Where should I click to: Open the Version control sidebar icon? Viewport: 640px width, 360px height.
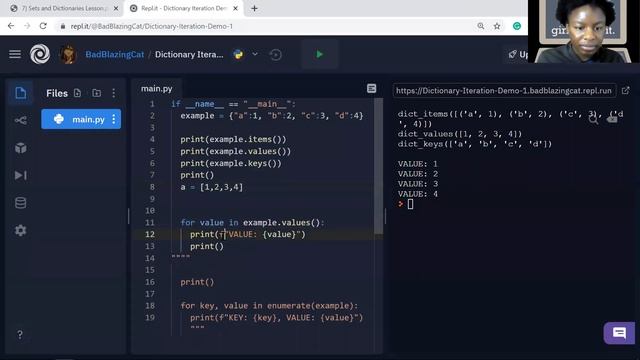(x=20, y=120)
